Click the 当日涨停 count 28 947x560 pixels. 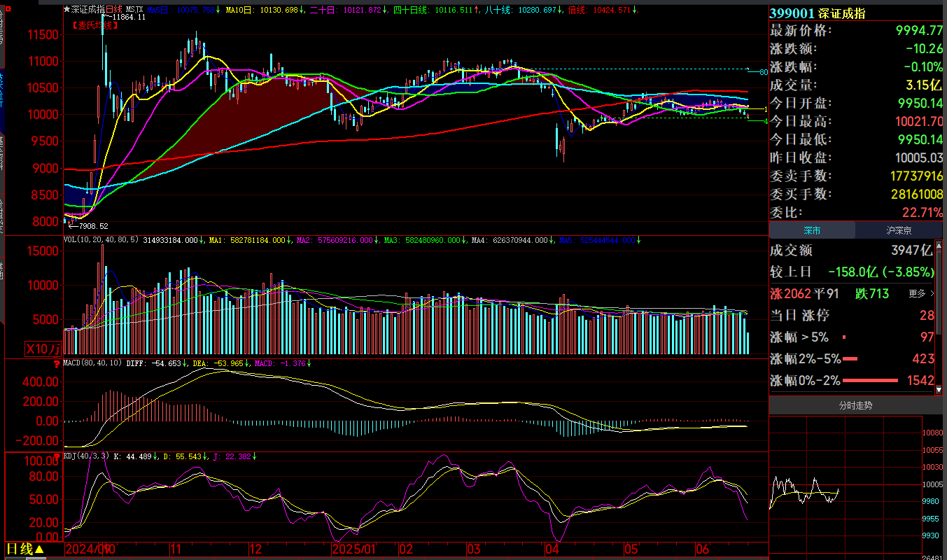coord(926,316)
